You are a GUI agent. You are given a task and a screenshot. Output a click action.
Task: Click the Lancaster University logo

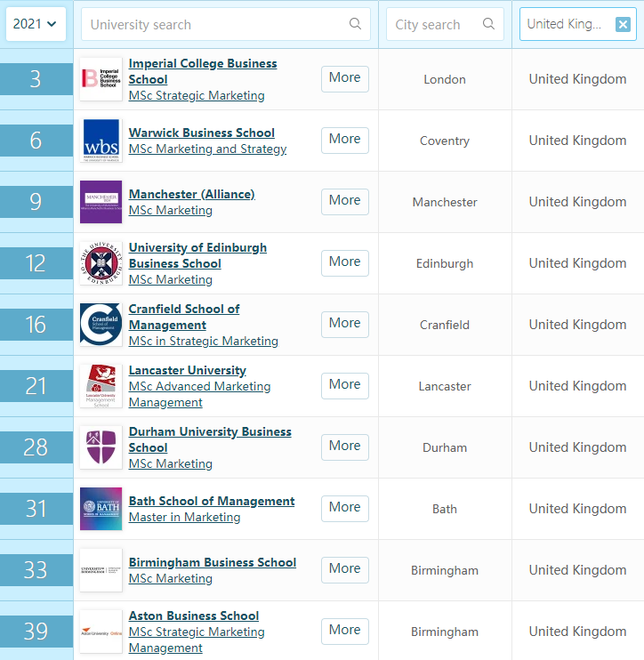point(101,386)
